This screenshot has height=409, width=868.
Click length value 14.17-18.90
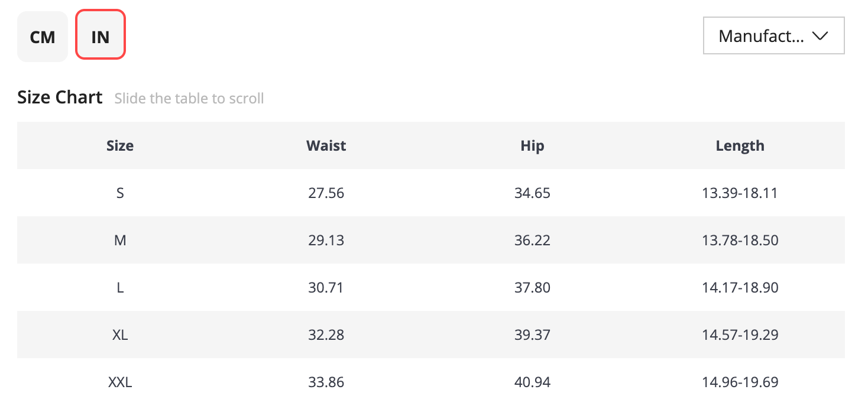tap(740, 287)
